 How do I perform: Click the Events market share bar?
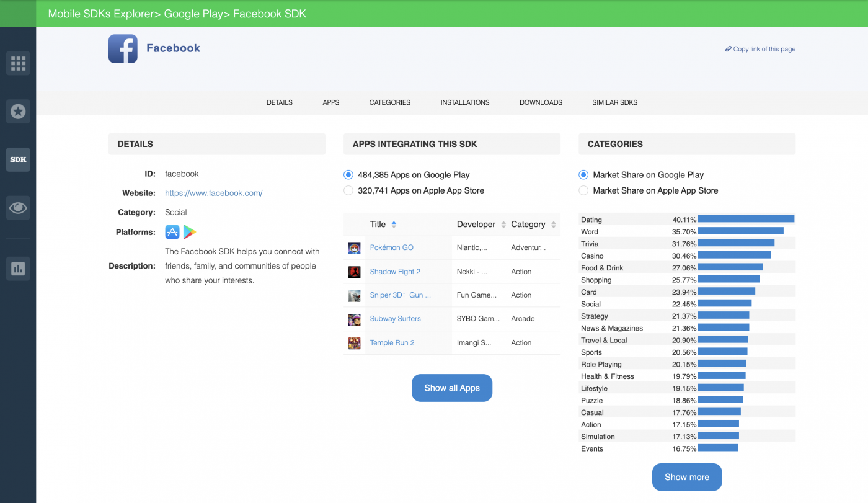(718, 448)
